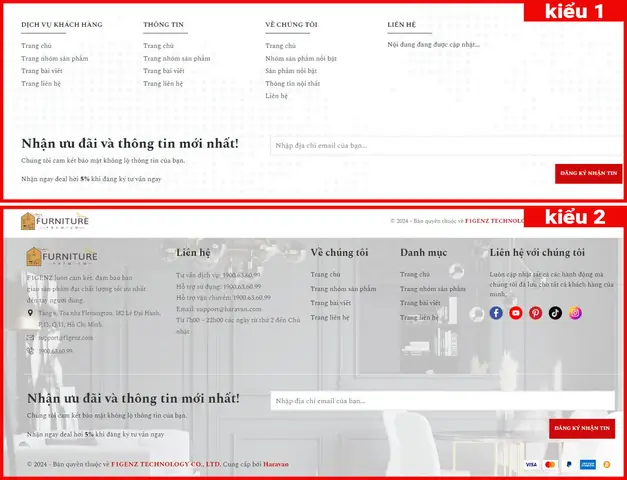Click the Visa payment icon

pyautogui.click(x=531, y=464)
